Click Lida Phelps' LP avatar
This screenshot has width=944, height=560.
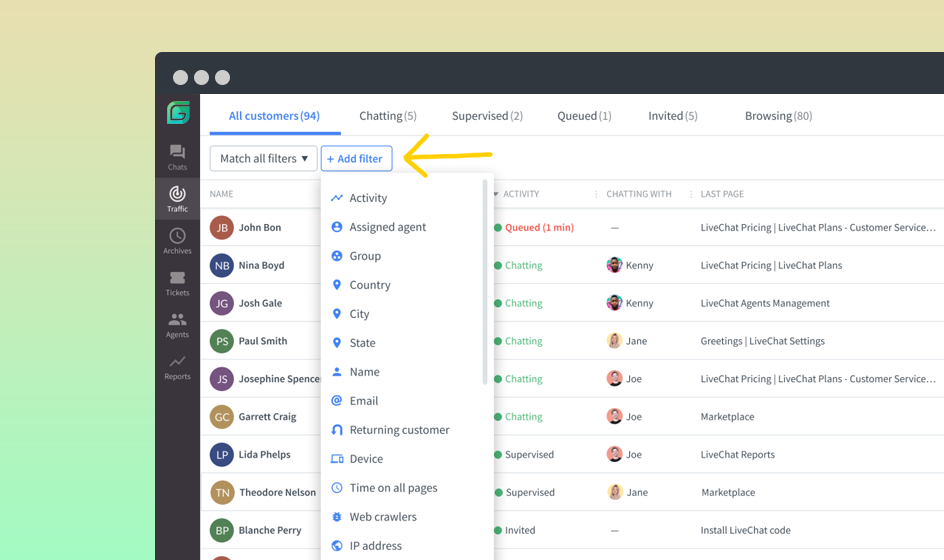(222, 455)
